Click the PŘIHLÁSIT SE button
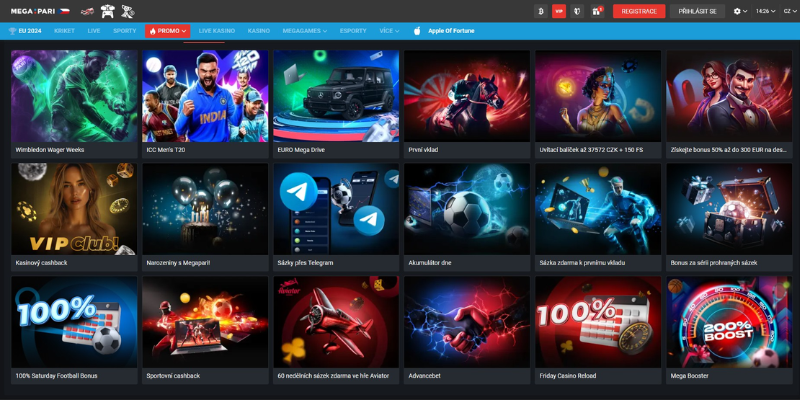The image size is (800, 400). pos(697,11)
